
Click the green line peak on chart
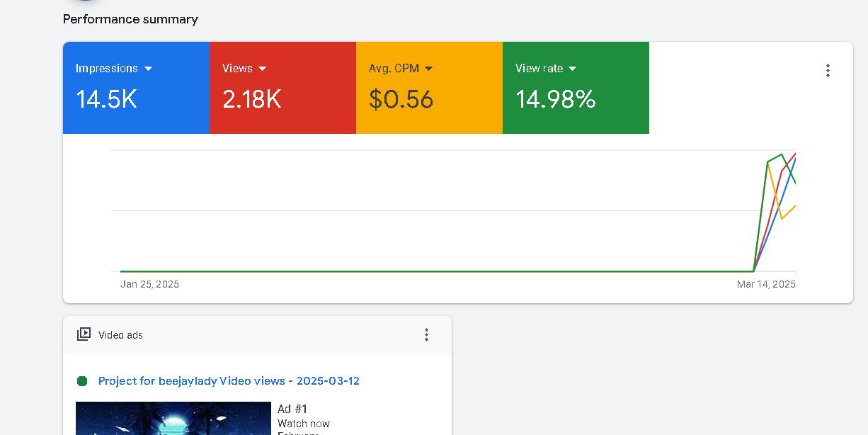[782, 154]
